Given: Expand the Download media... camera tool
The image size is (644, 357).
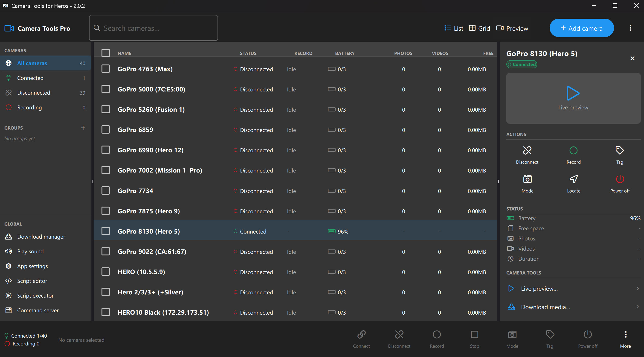Looking at the screenshot, I should coord(573,307).
